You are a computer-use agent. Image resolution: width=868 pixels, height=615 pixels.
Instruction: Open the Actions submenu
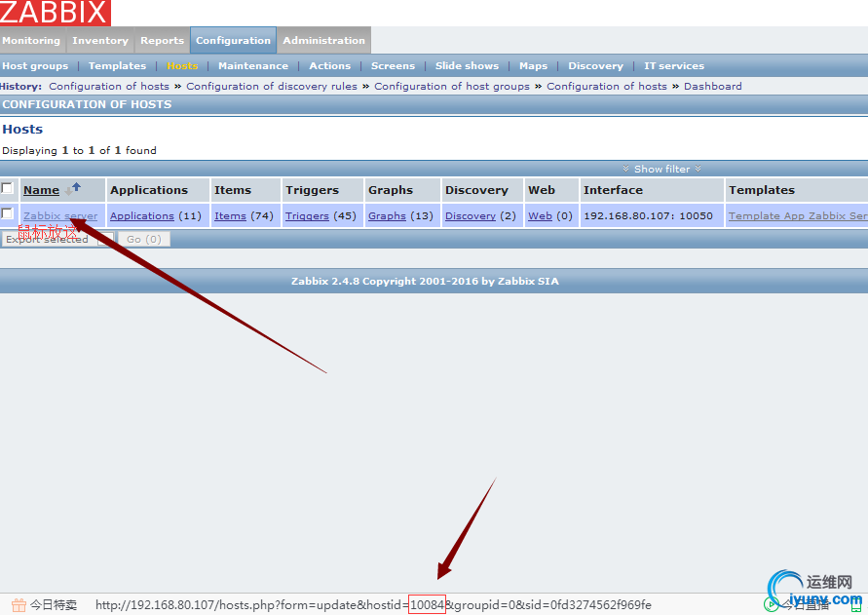[x=330, y=66]
